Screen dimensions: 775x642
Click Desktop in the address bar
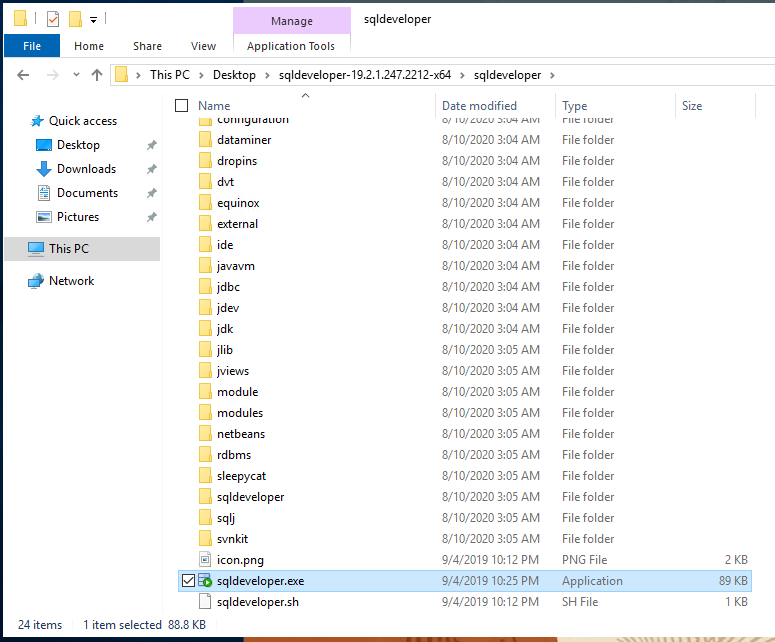coord(234,75)
